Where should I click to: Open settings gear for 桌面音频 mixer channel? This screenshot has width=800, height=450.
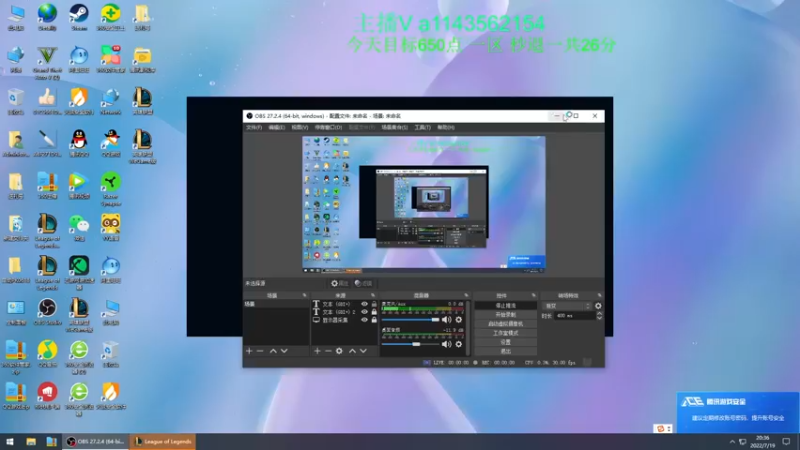(459, 344)
